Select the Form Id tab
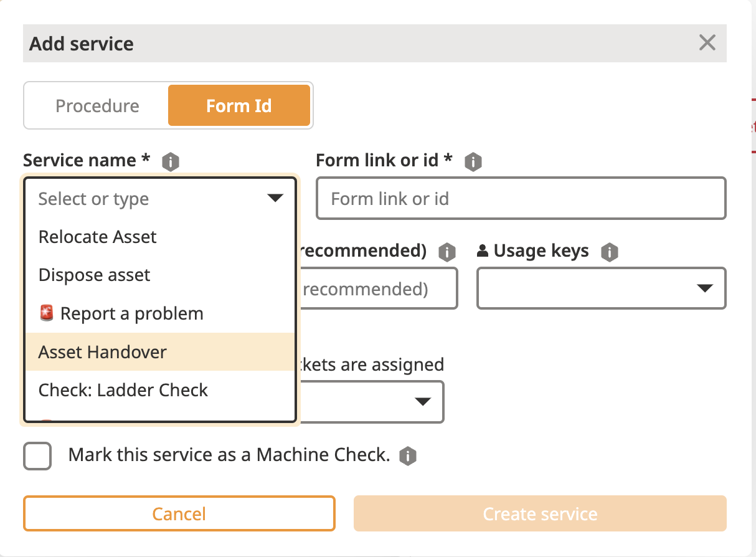The image size is (756, 557). 239,106
